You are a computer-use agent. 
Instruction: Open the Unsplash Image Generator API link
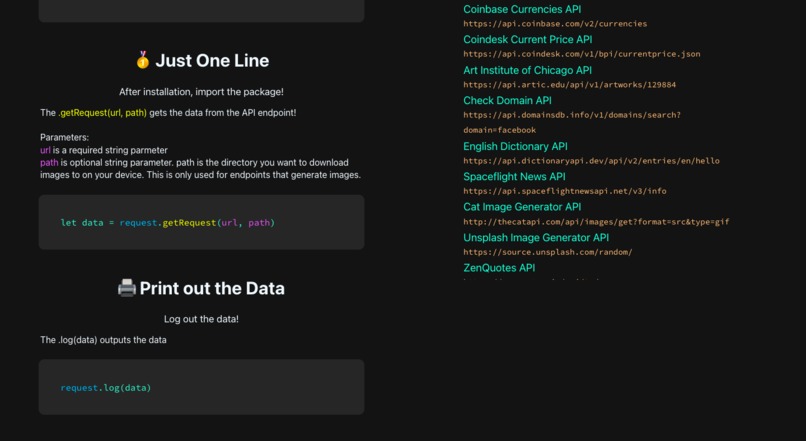tap(536, 237)
